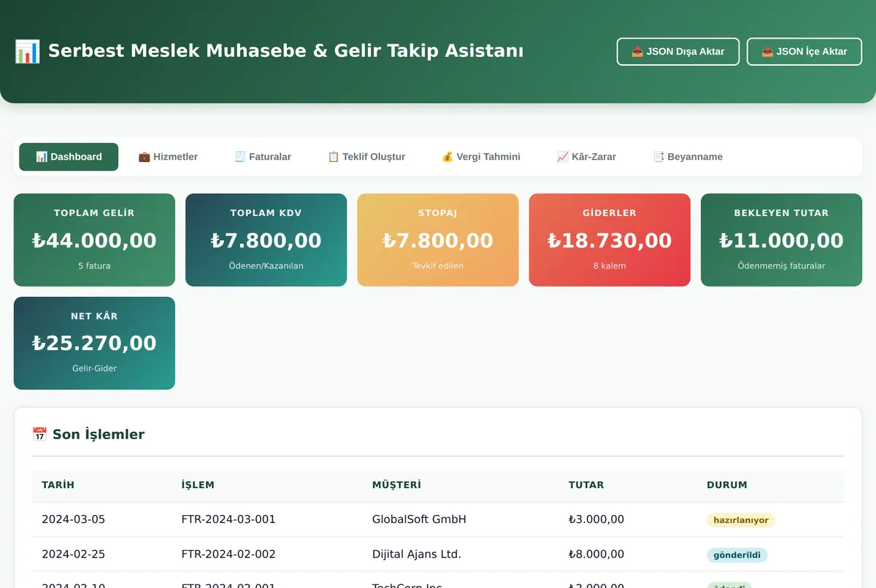
Task: Select the Giderler amount ₺18.730,00
Action: point(610,240)
